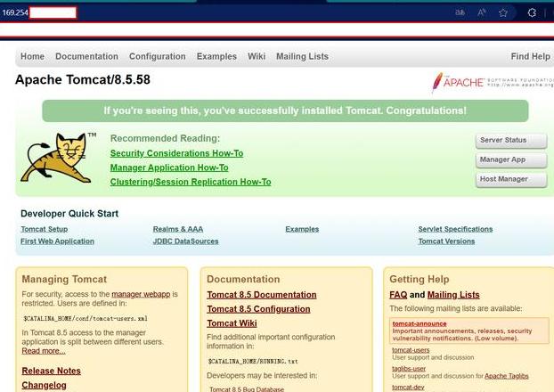Add page to favorites with star icon
The height and width of the screenshot is (392, 554).
[x=503, y=13]
